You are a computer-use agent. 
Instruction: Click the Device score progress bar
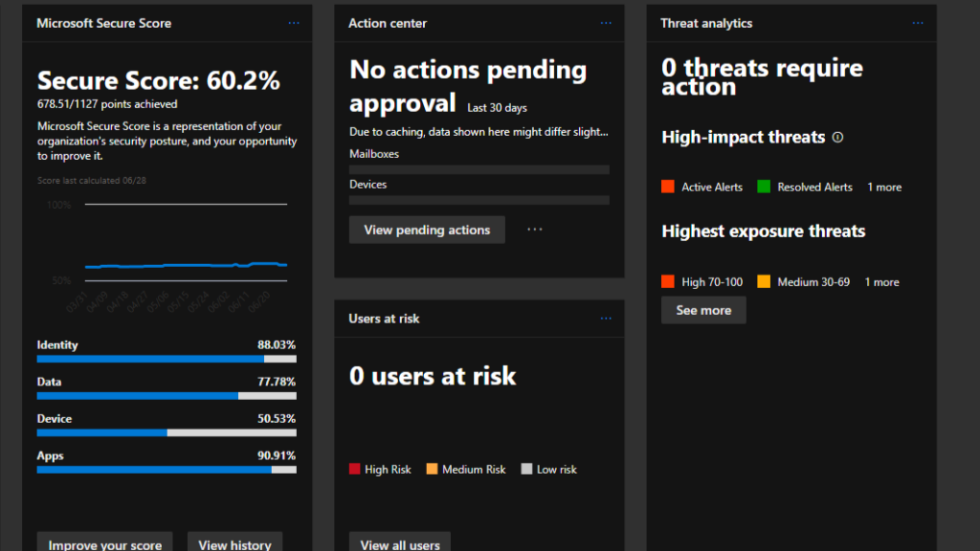click(167, 433)
